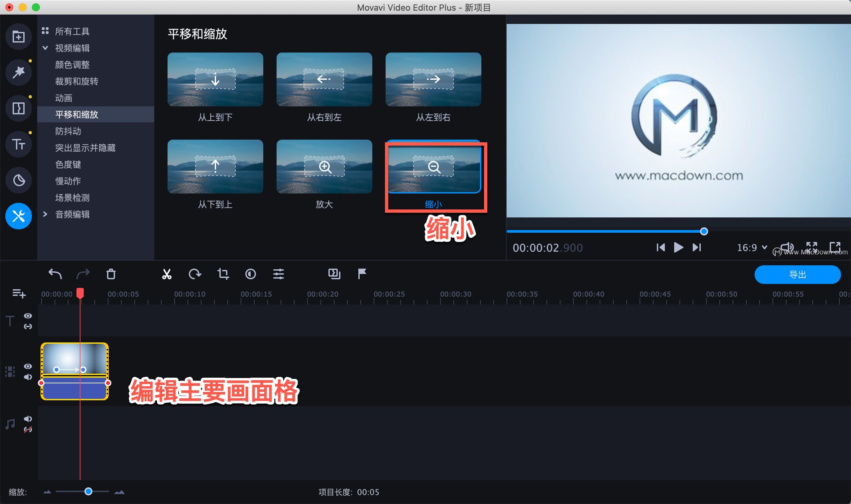The height and width of the screenshot is (504, 851).
Task: Toggle audio track link icon
Action: click(28, 430)
